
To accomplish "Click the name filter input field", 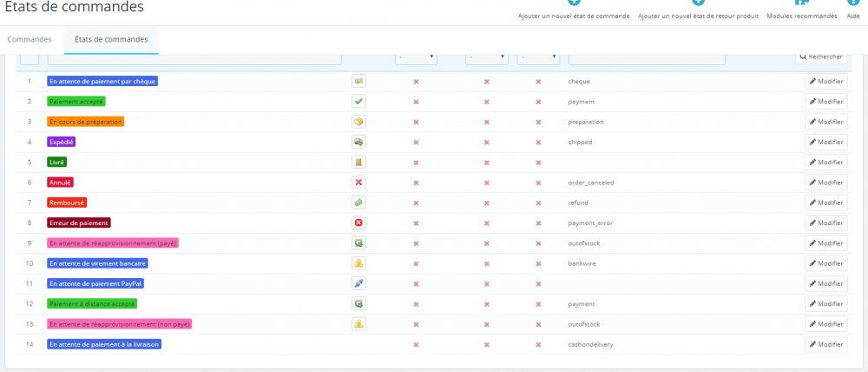I will pyautogui.click(x=194, y=58).
